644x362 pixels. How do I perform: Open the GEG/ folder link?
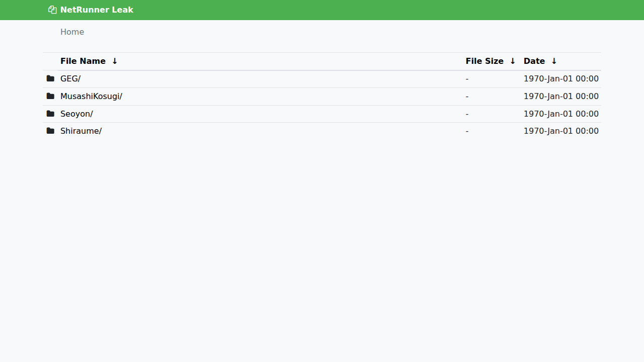[x=70, y=78]
